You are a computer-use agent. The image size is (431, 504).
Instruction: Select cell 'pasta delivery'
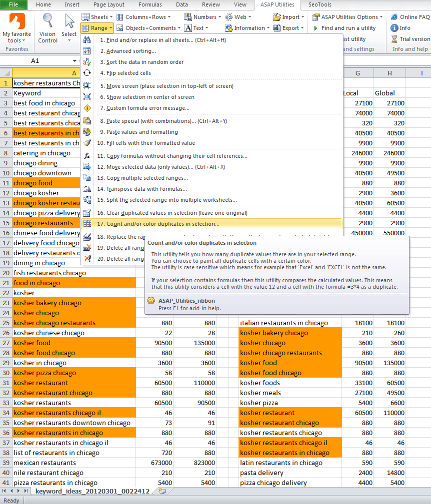tap(290, 473)
